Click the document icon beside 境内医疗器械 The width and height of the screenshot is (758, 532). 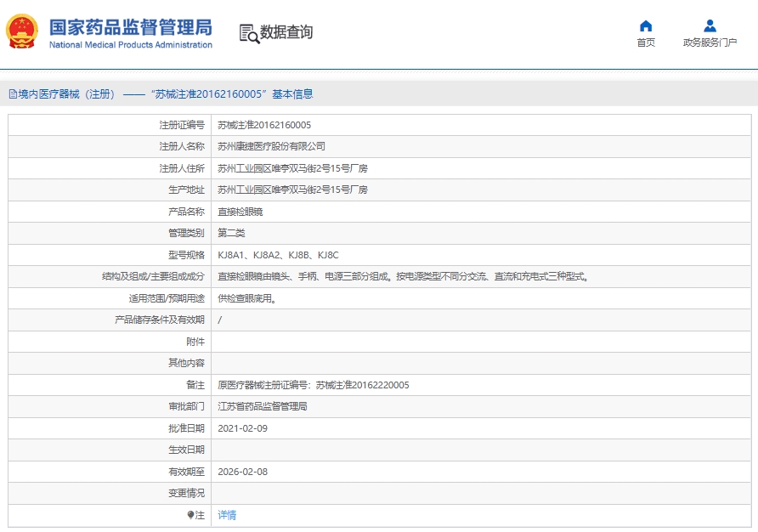click(x=13, y=94)
